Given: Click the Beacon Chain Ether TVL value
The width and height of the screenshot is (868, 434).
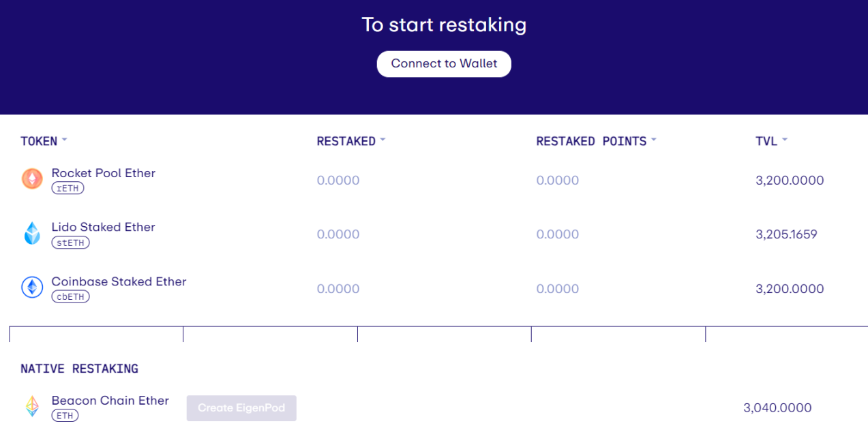Looking at the screenshot, I should coord(777,407).
